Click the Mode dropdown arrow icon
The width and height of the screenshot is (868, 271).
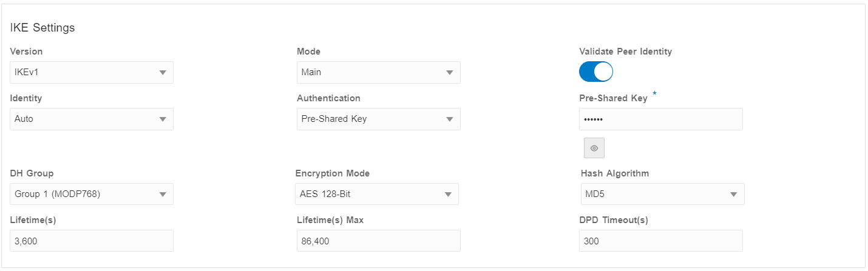(x=450, y=73)
